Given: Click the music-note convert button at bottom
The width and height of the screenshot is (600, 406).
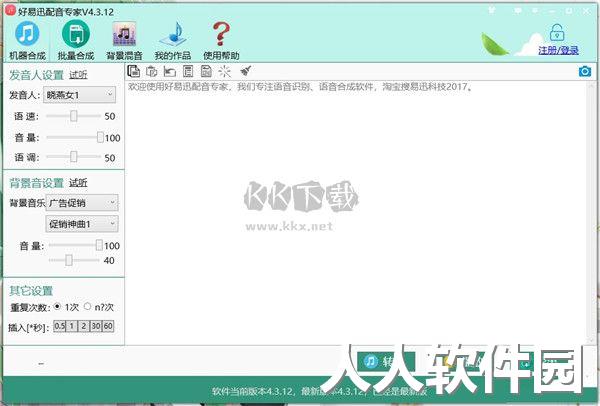Looking at the screenshot, I should (385, 361).
